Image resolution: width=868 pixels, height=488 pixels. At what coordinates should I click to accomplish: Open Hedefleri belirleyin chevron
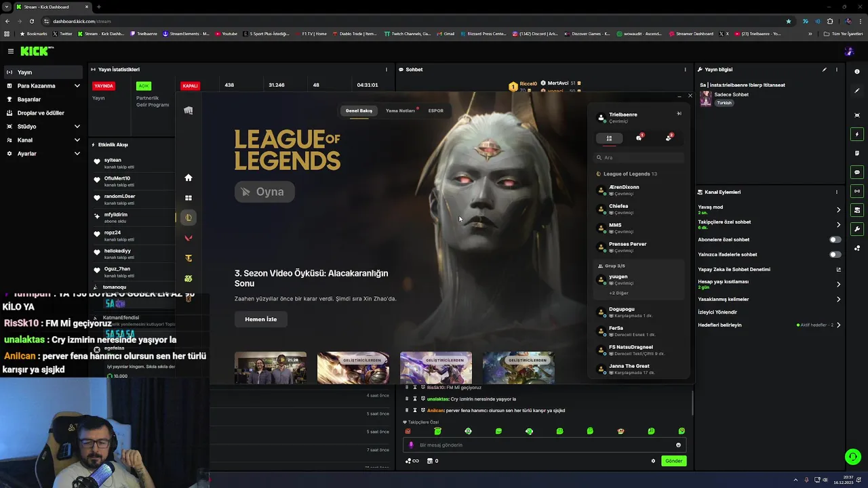point(838,325)
